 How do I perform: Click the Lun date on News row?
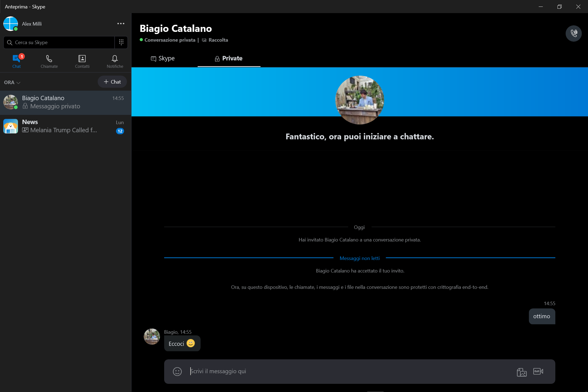(x=120, y=122)
